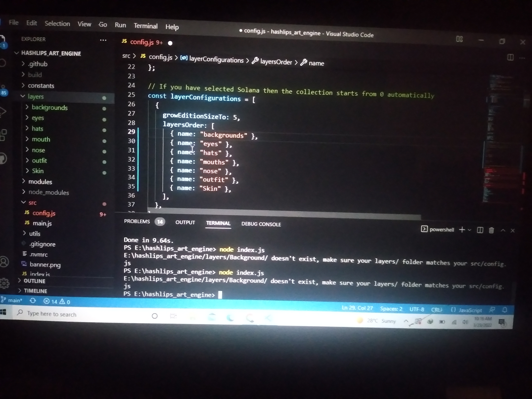Open the Terminal menu
This screenshot has height=399, width=532.
point(146,26)
